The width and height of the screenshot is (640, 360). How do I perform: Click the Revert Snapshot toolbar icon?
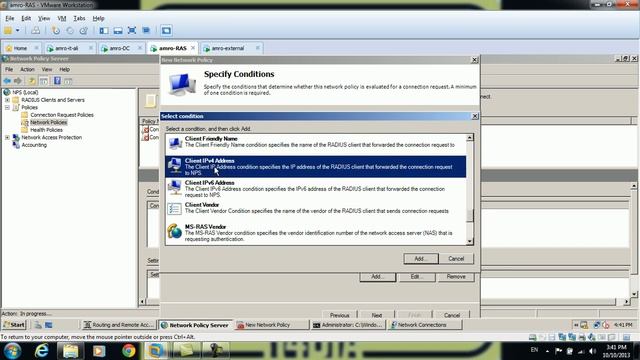tap(70, 31)
